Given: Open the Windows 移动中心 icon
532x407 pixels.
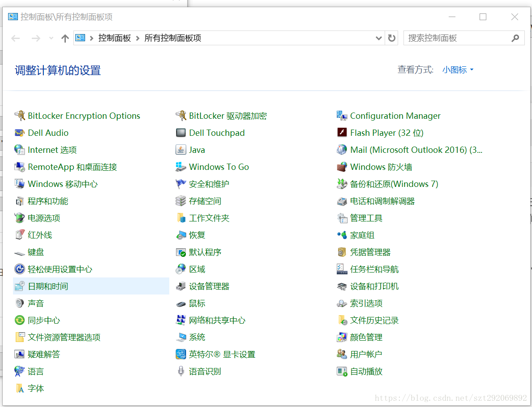Looking at the screenshot, I should (x=20, y=184).
